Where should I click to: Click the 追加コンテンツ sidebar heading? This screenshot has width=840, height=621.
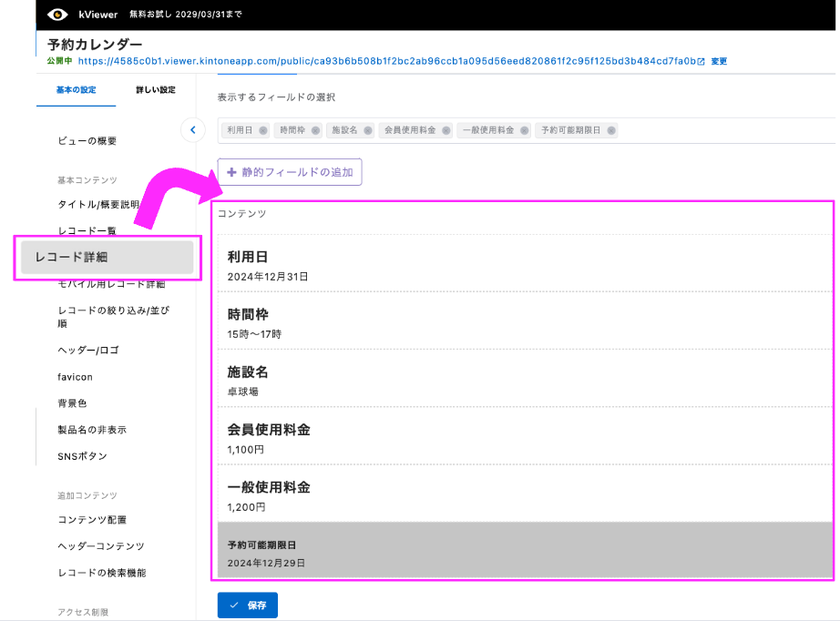click(x=87, y=495)
